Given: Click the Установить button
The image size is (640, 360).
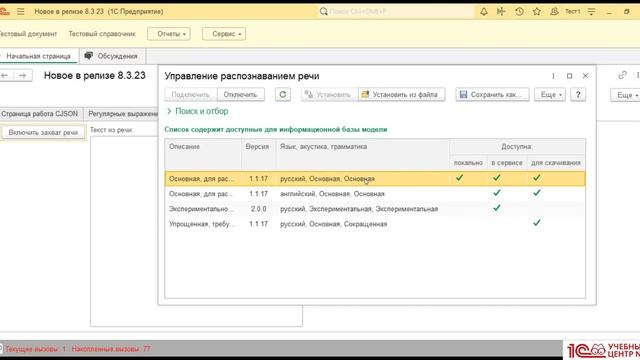Looking at the screenshot, I should coord(329,95).
